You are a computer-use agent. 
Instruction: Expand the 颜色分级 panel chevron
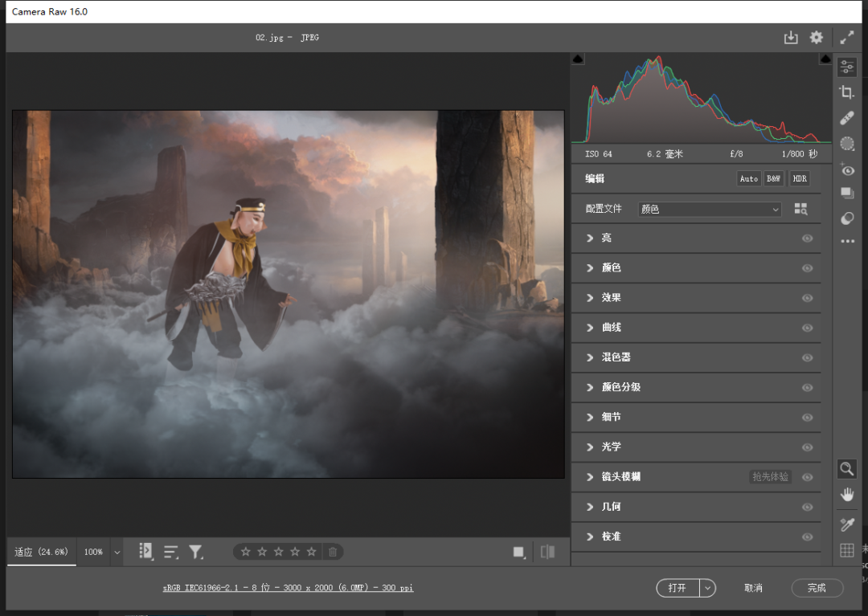[590, 388]
